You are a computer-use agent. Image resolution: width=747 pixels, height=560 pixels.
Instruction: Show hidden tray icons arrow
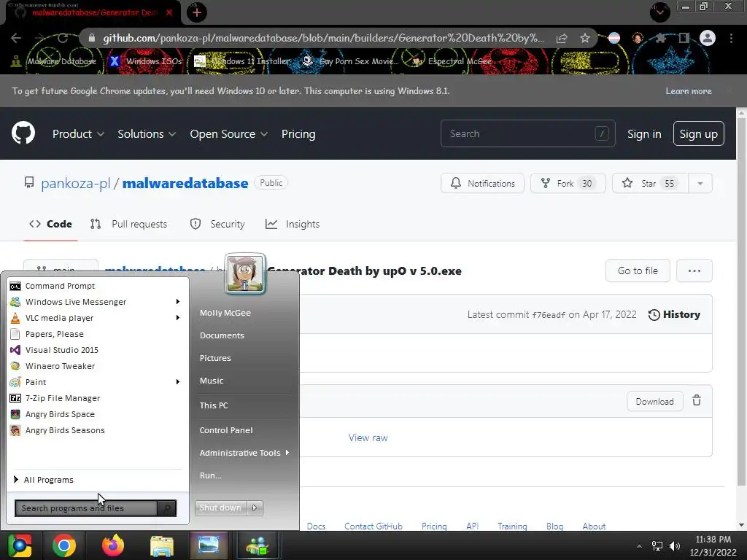click(x=639, y=546)
